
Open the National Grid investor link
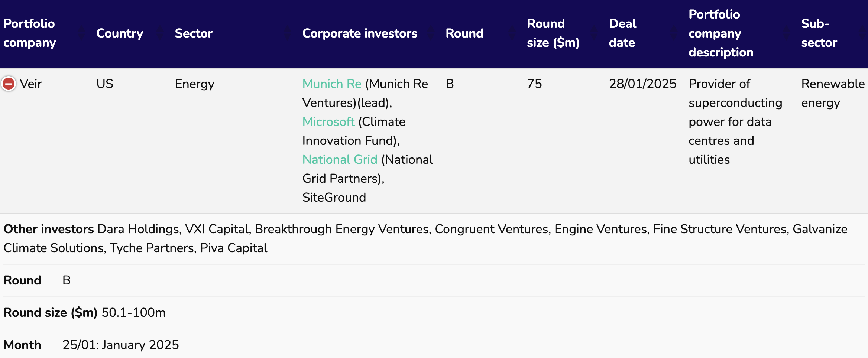coord(340,160)
